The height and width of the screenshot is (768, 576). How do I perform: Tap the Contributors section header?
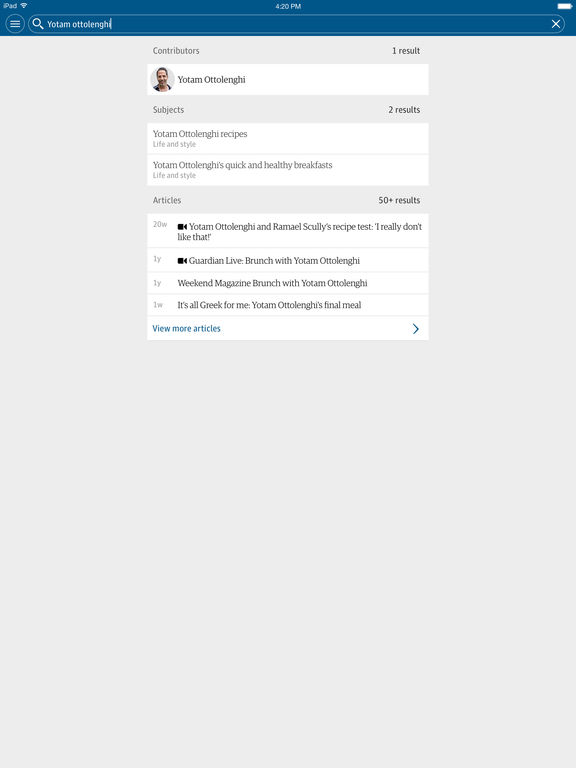click(x=176, y=50)
